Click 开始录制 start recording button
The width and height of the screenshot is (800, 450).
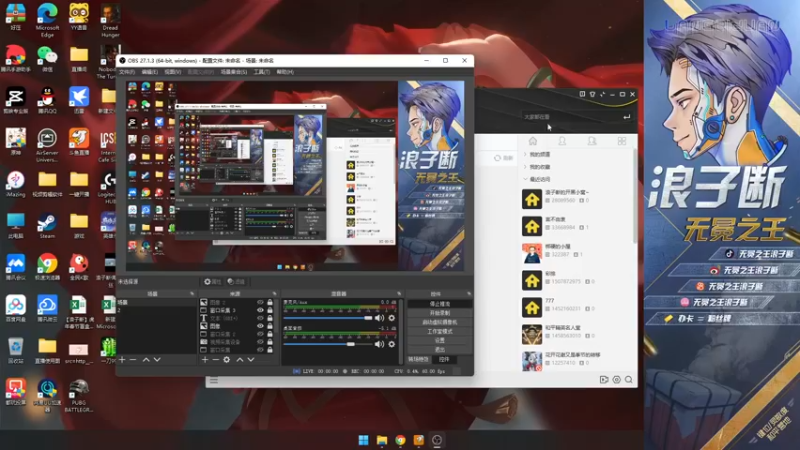[440, 313]
